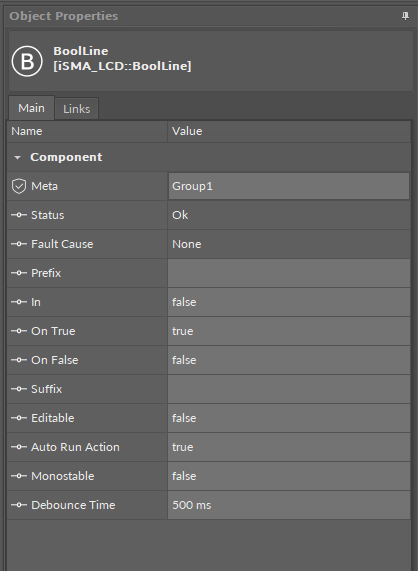Viewport: 418px width, 571px height.
Task: Toggle the Auto Run Action value
Action: [289, 447]
